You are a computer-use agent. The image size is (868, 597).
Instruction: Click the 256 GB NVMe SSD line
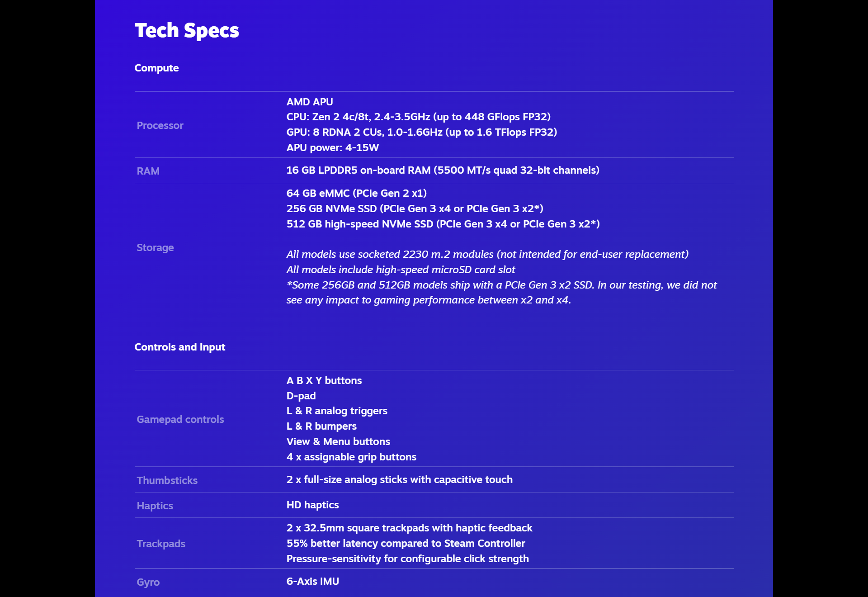(x=415, y=209)
